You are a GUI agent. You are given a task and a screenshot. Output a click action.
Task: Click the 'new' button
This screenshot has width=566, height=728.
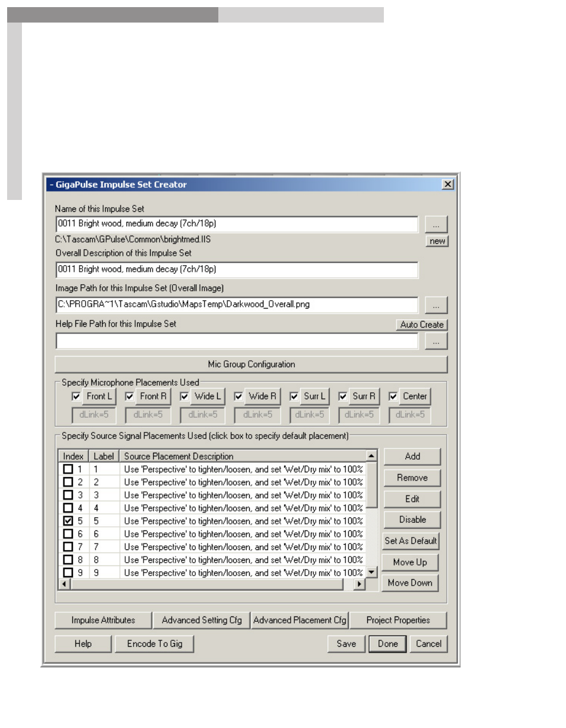pyautogui.click(x=437, y=241)
